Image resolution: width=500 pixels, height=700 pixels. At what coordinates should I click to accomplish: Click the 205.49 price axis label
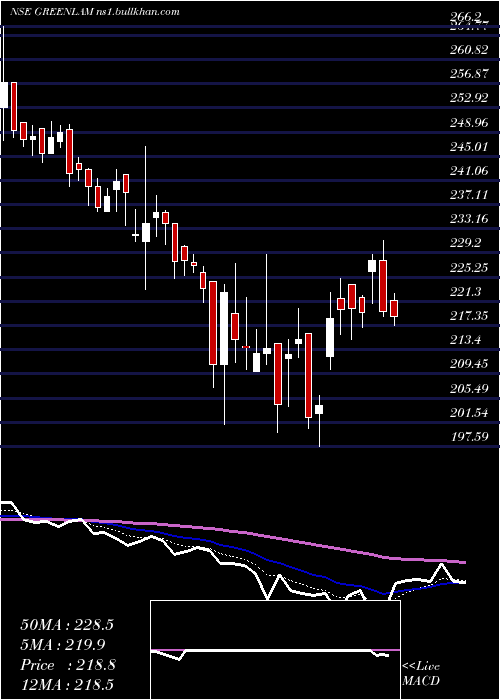click(468, 388)
